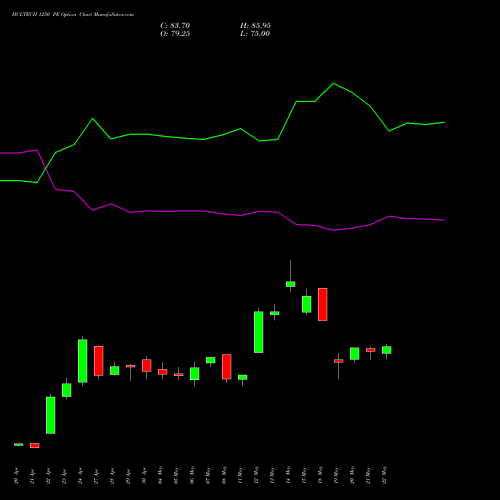Click the 22 Apr date label
The image size is (500, 500).
click(49, 476)
